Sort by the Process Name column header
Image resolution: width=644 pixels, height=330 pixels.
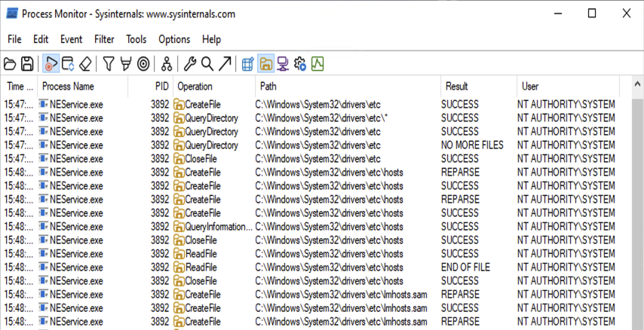coord(83,86)
